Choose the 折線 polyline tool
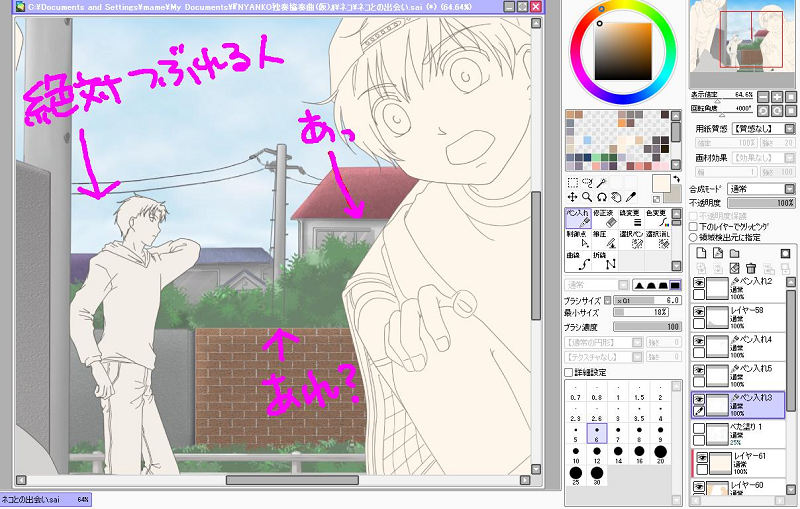 [605, 261]
